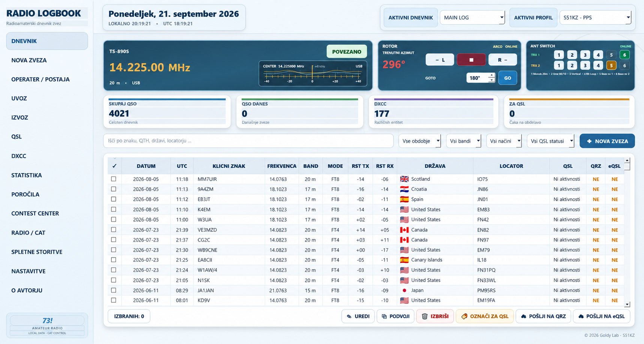The height and width of the screenshot is (344, 644).
Task: Click the frequency spectrum scale display
Action: point(312,74)
